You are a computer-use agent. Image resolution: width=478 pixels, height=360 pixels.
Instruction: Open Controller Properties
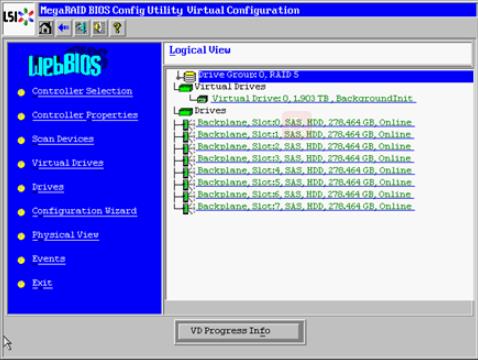85,115
